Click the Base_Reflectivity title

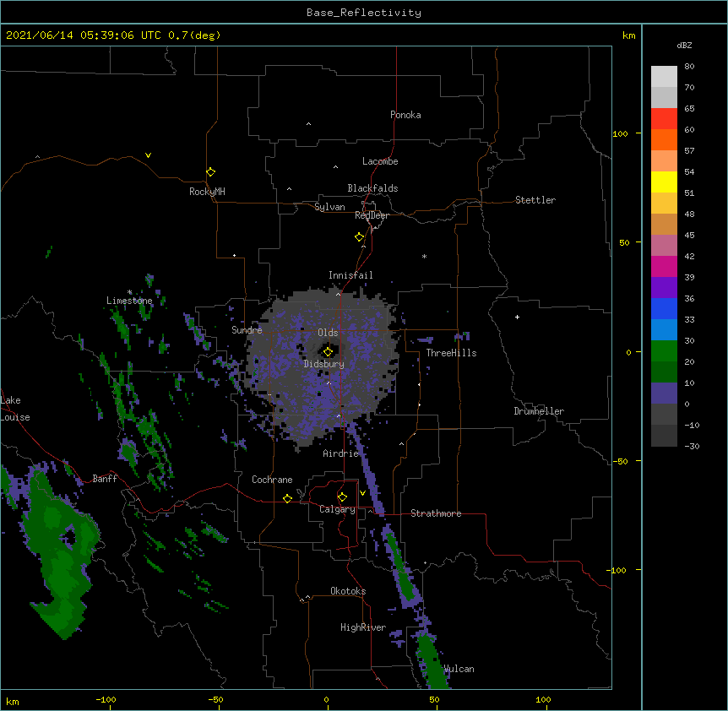(364, 13)
